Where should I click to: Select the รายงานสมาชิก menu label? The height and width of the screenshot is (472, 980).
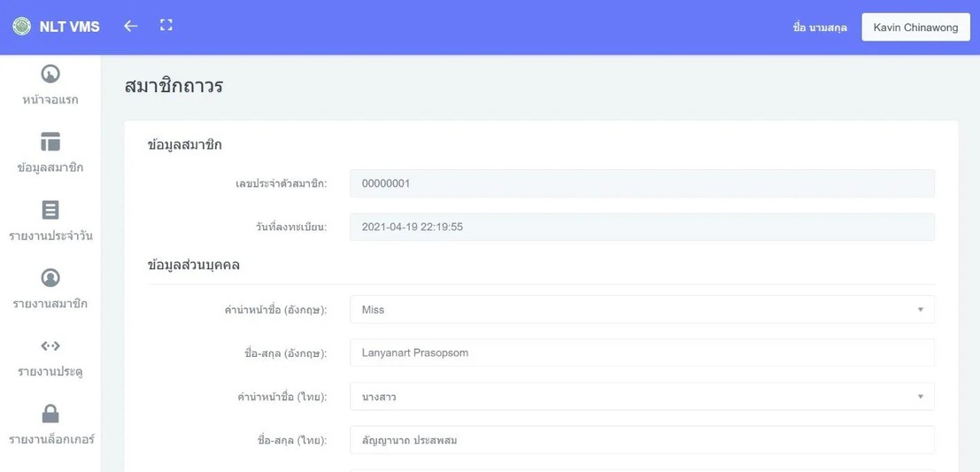pyautogui.click(x=50, y=304)
